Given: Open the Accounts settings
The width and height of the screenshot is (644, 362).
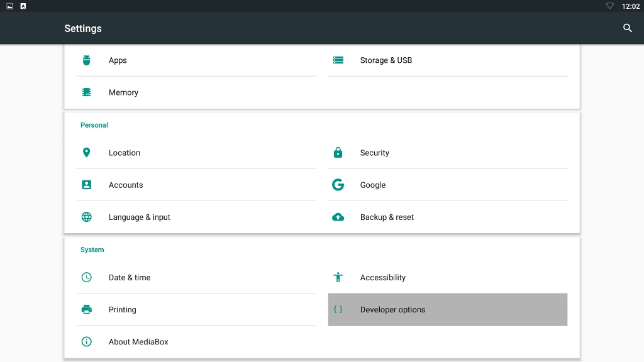Looking at the screenshot, I should point(126,185).
